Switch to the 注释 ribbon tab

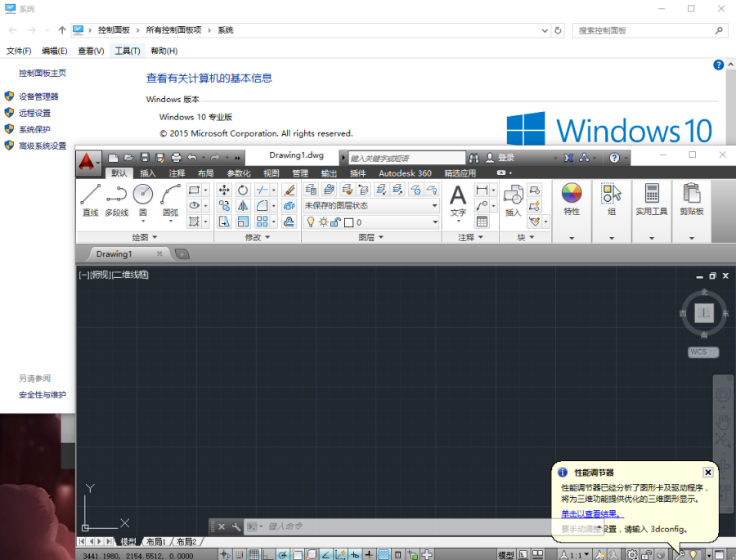177,173
